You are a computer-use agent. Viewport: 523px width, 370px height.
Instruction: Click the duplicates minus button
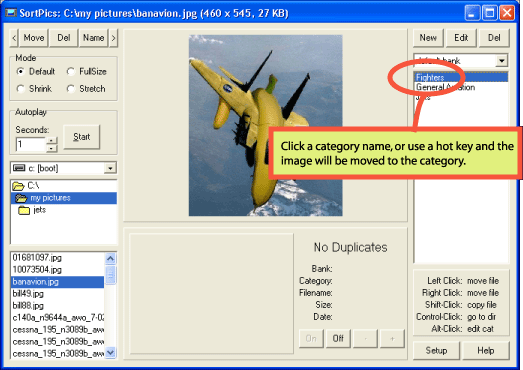pos(365,339)
